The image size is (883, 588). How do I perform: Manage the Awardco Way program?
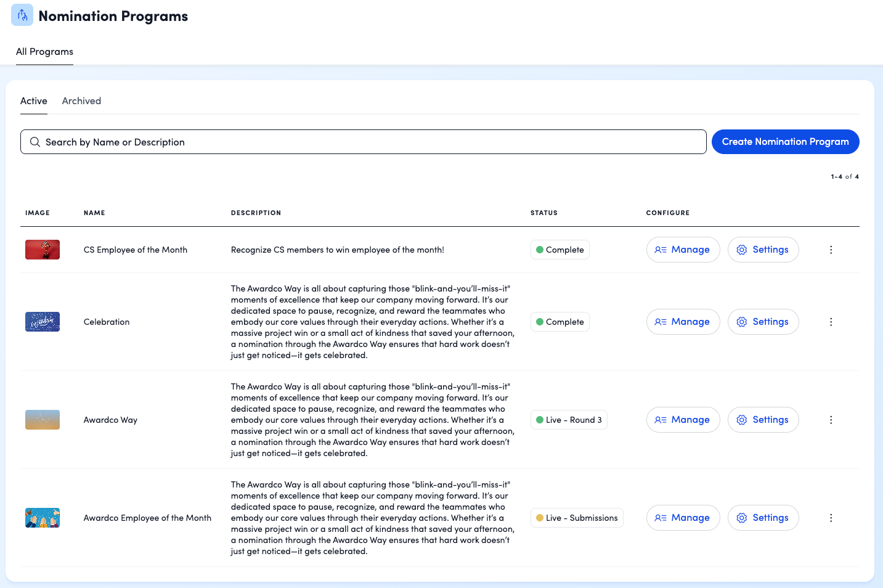683,420
